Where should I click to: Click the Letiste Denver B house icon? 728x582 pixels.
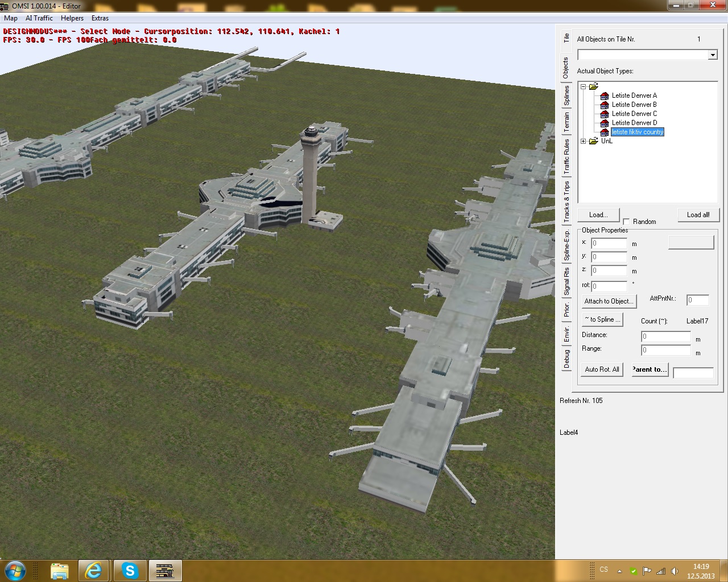(x=605, y=105)
